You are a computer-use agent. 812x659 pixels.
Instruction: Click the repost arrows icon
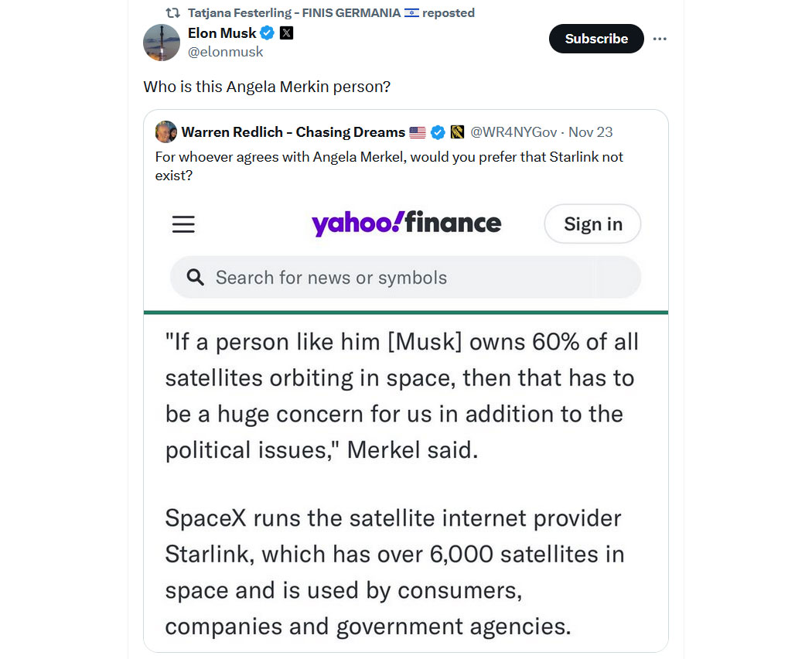point(172,12)
